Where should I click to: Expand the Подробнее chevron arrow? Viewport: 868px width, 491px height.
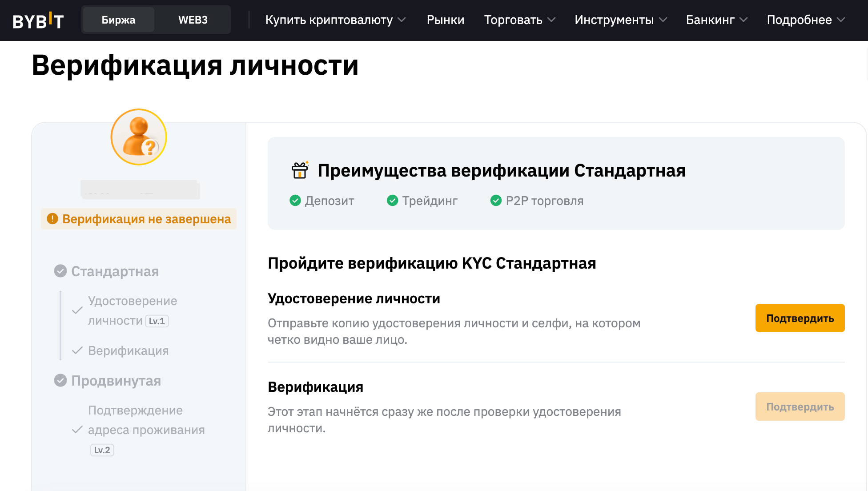coord(841,20)
